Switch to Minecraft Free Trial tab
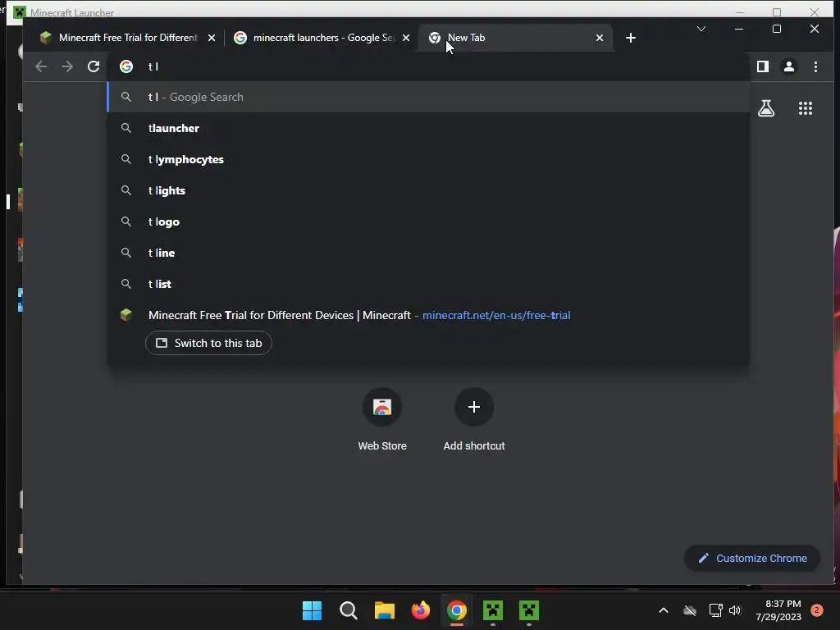 (x=127, y=38)
